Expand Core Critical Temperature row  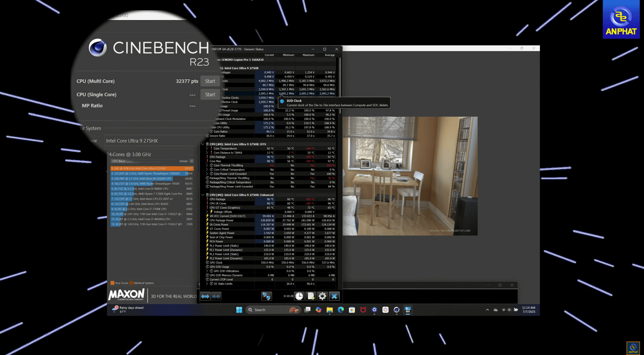(207, 169)
